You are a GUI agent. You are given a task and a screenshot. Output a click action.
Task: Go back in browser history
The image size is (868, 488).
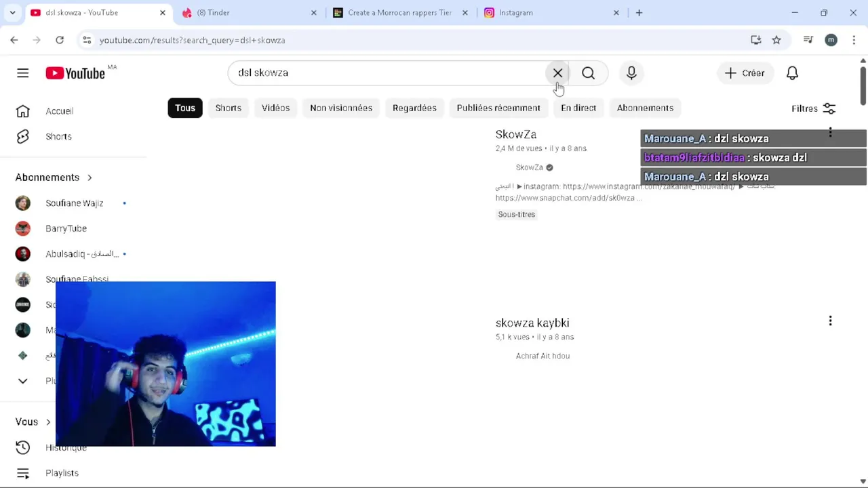pos(14,40)
